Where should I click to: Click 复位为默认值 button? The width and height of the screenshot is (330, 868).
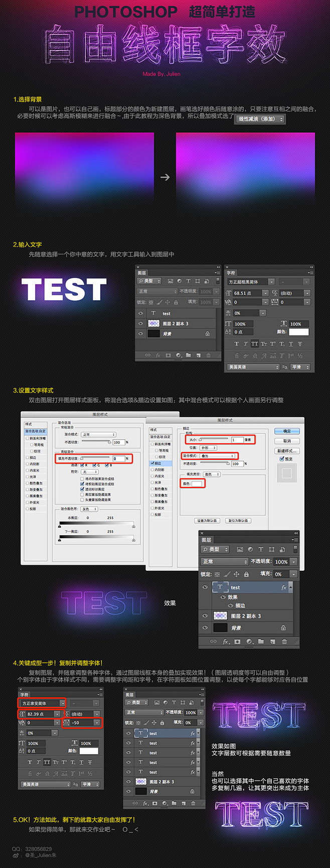tap(238, 521)
